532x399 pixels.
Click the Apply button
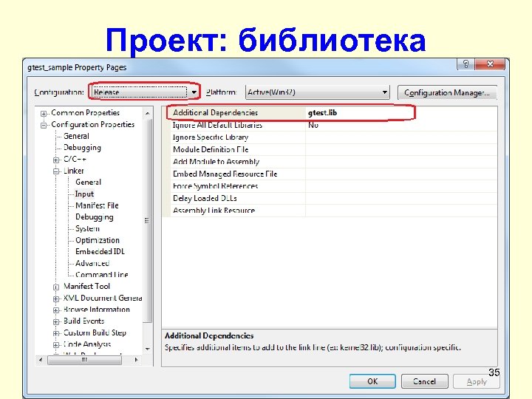[477, 381]
